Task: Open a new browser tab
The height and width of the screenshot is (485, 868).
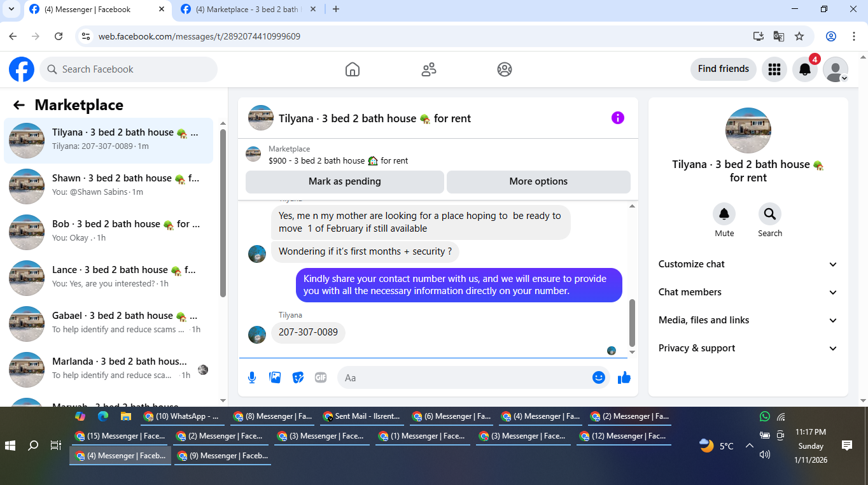Action: point(336,9)
